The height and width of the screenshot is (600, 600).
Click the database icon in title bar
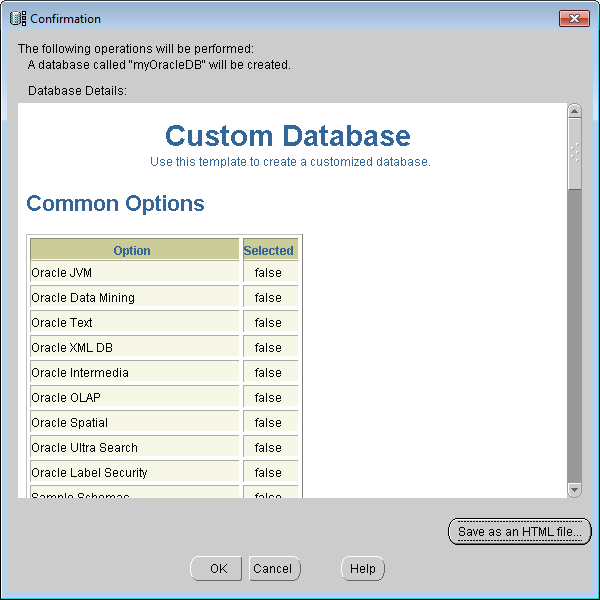[x=18, y=18]
